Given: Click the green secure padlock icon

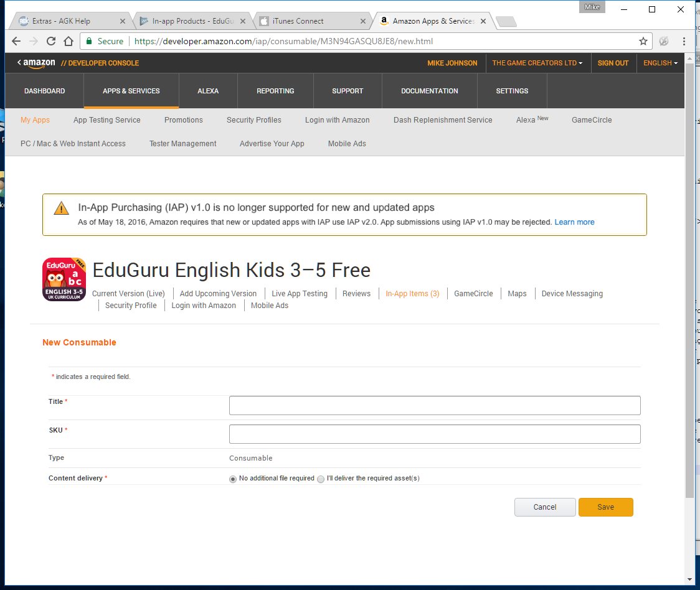Looking at the screenshot, I should point(89,41).
